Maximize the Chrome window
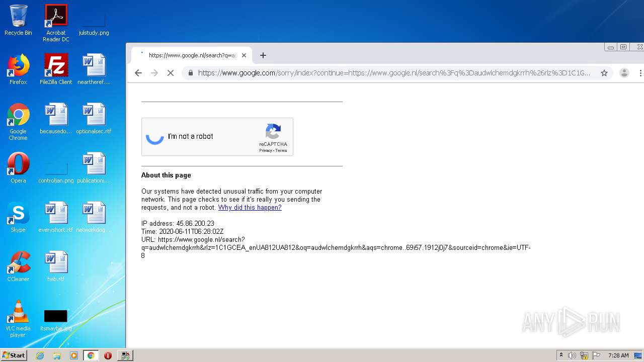Viewport: 644px width, 362px height. point(623,47)
